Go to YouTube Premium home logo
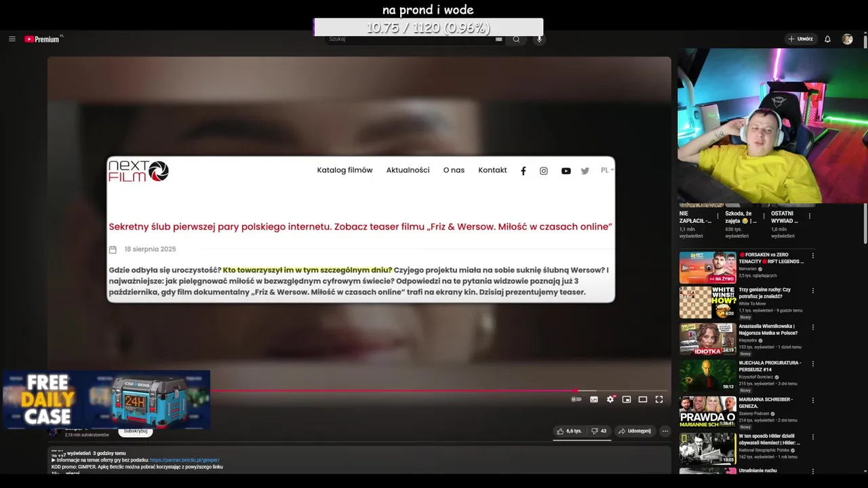 43,39
